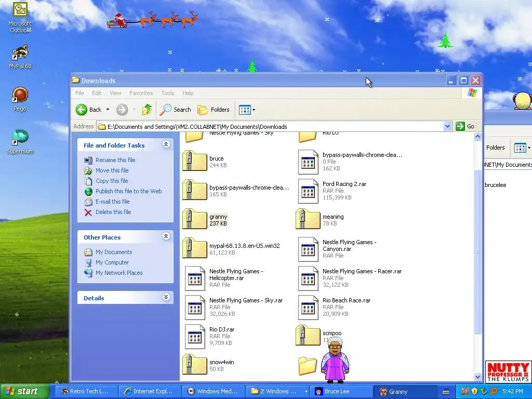The width and height of the screenshot is (532, 399).
Task: Select the snow4win zip folder icon
Action: [194, 365]
